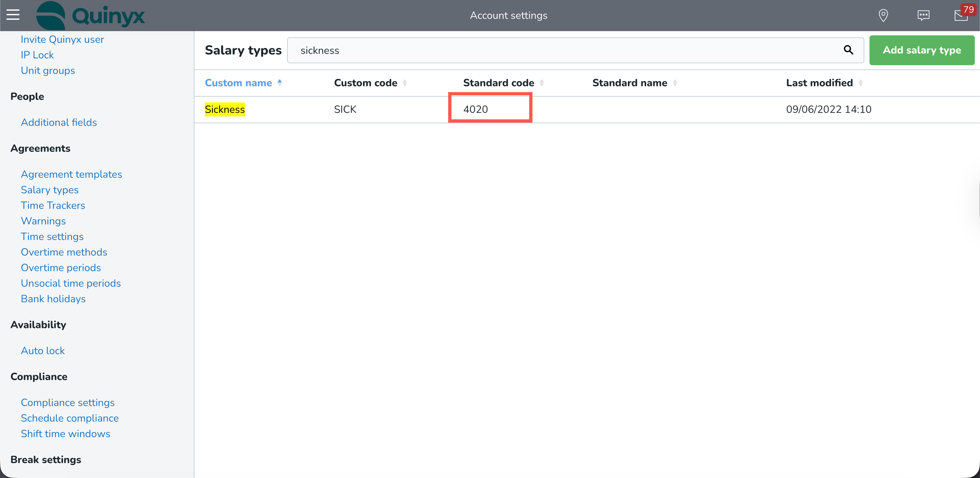Click the search magnifier icon

(x=848, y=50)
